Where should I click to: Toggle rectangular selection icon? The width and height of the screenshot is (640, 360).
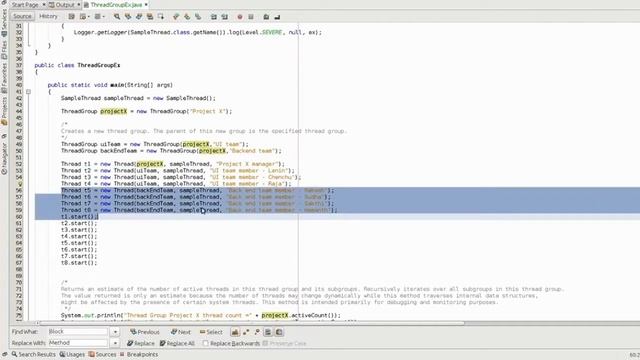point(161,17)
